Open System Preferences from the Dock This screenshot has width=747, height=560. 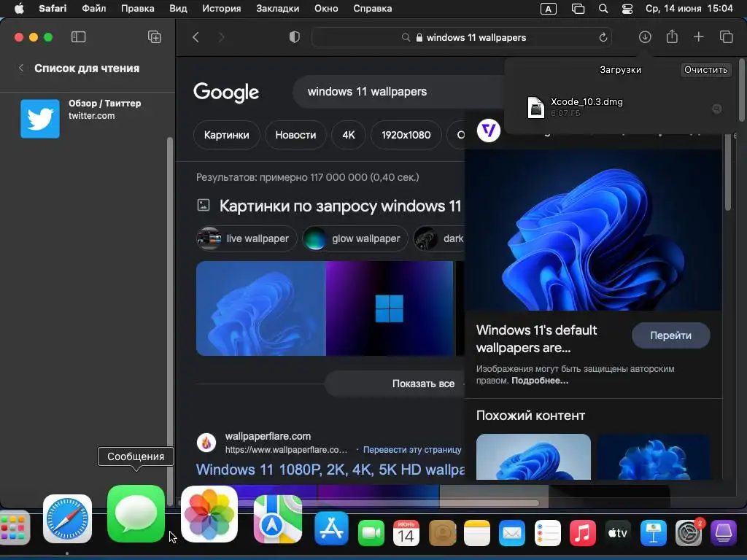[689, 533]
